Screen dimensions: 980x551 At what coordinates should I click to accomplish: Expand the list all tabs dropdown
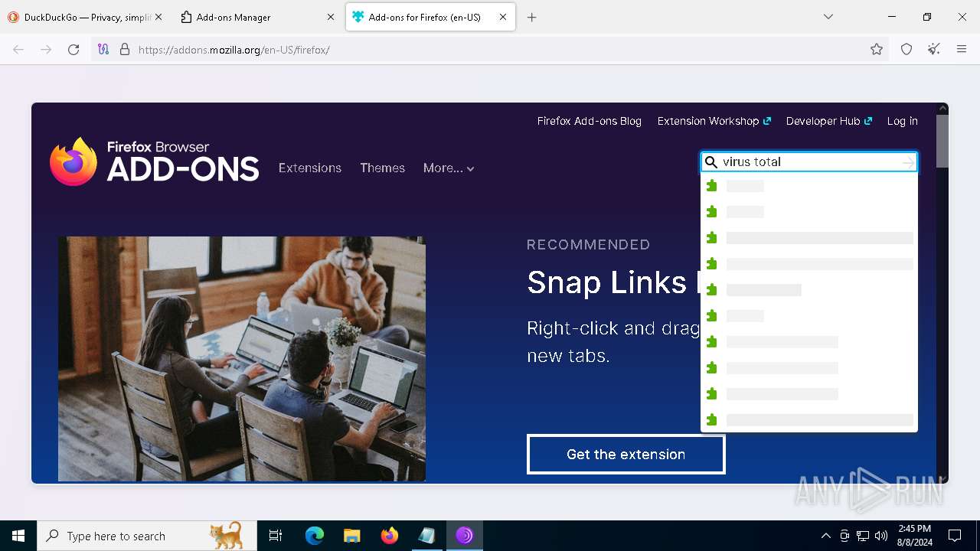(x=828, y=17)
